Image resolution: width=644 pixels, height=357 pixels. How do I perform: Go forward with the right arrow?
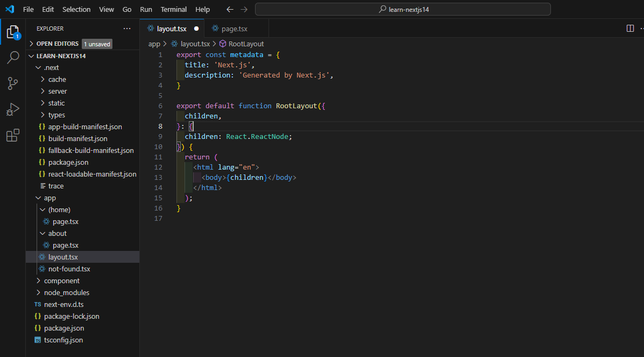coord(244,10)
